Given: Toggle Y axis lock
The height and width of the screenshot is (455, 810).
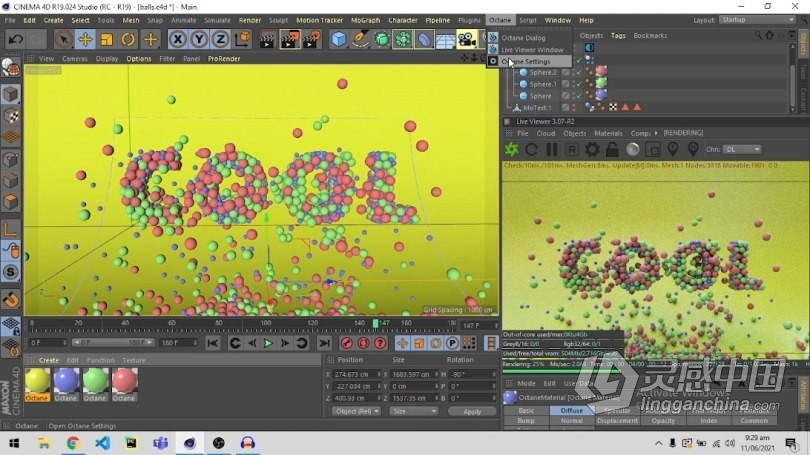Looking at the screenshot, I should (199, 39).
